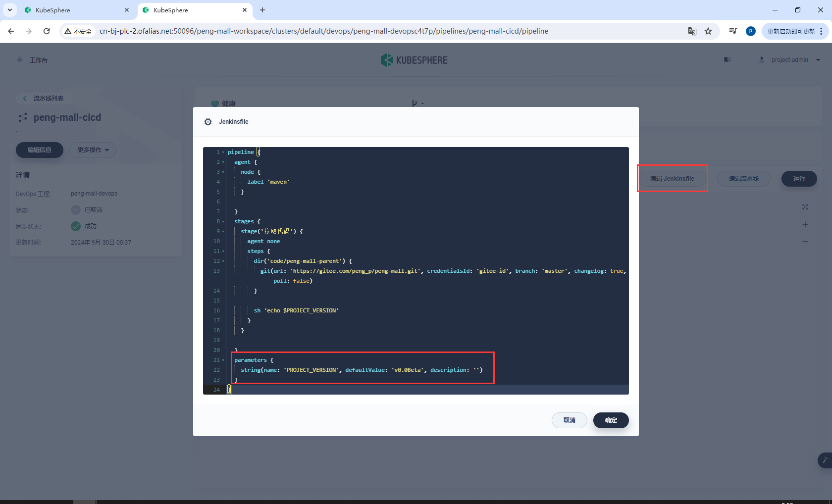Click 重新启动即可更新 update button
The image size is (832, 504).
pyautogui.click(x=791, y=31)
